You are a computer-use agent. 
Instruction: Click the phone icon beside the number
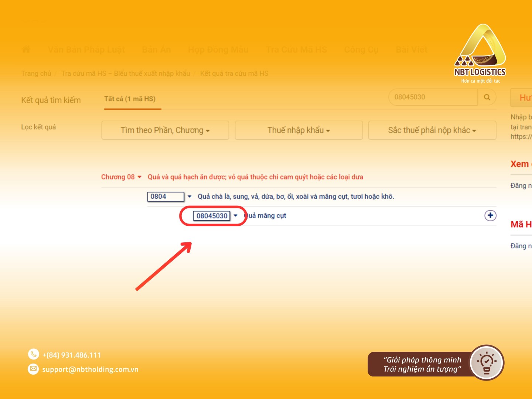point(33,354)
